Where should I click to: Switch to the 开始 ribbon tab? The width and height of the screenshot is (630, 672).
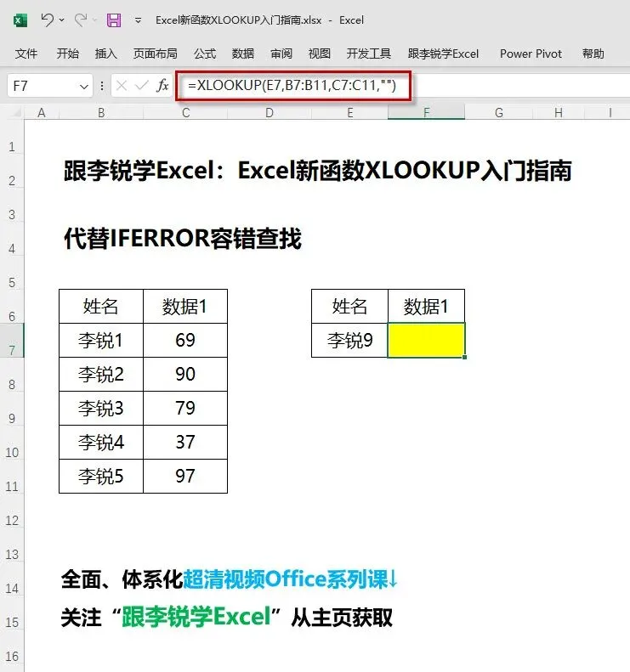(68, 54)
